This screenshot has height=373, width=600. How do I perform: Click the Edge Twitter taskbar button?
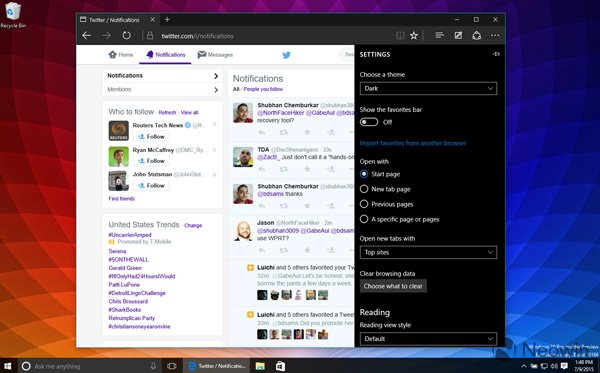(x=217, y=366)
